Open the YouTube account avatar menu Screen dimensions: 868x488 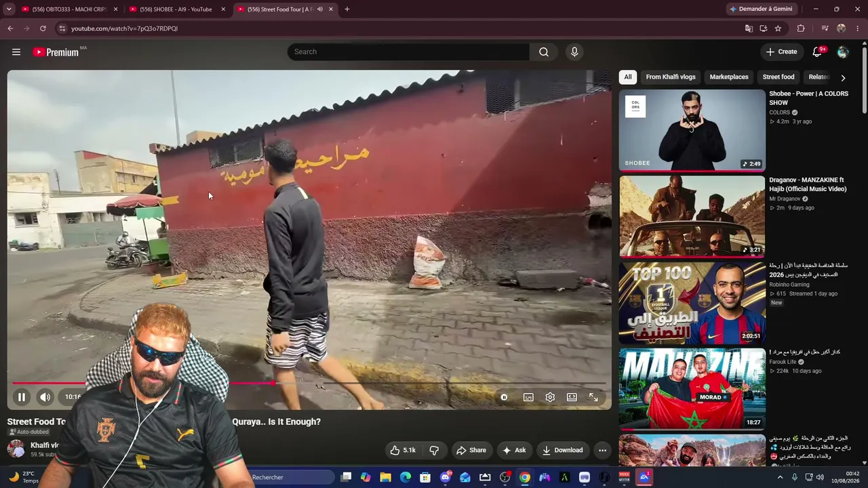point(843,52)
